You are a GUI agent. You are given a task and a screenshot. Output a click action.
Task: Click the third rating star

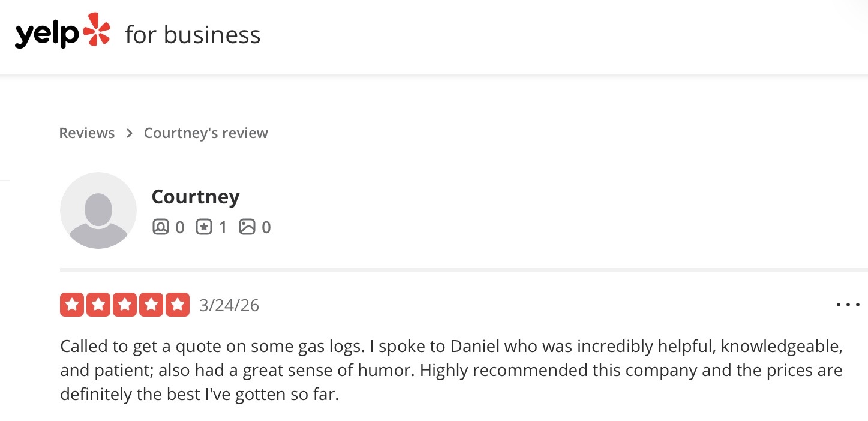click(x=125, y=305)
